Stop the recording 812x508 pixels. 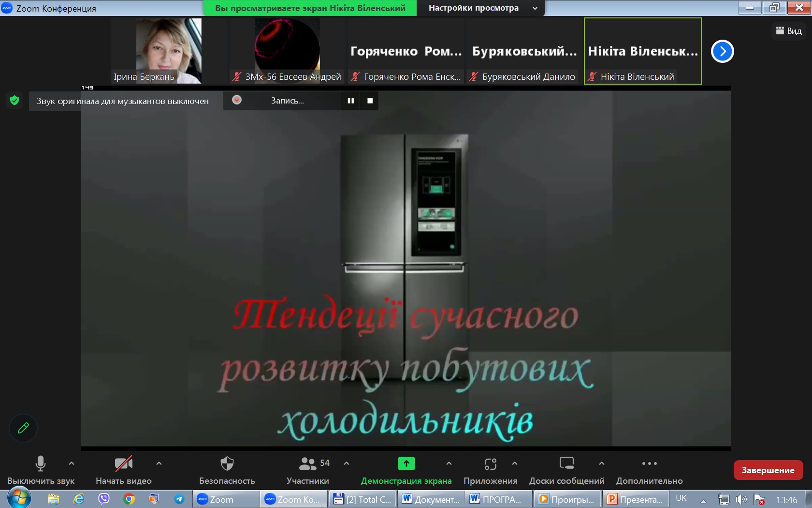click(370, 101)
